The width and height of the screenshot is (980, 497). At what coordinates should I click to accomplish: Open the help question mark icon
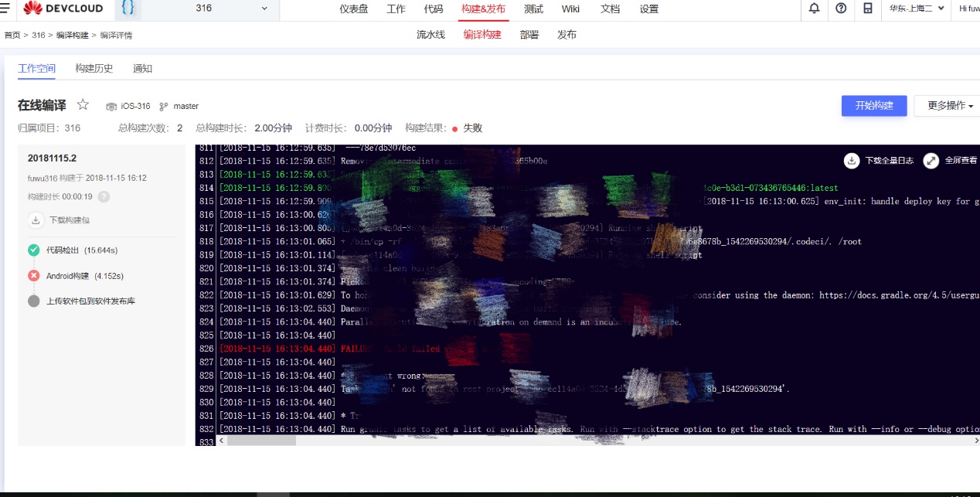pyautogui.click(x=841, y=9)
